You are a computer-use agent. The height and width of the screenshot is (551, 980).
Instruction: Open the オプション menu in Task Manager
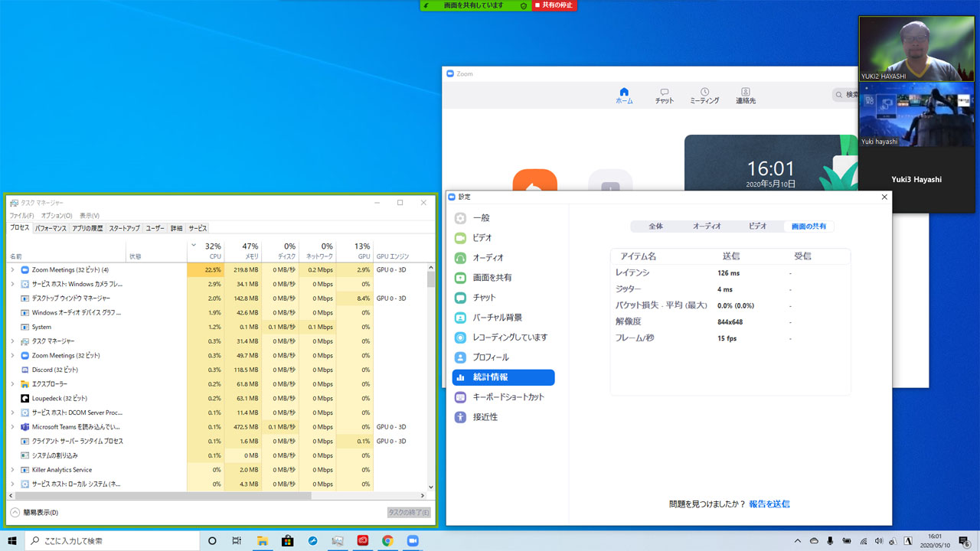(56, 216)
